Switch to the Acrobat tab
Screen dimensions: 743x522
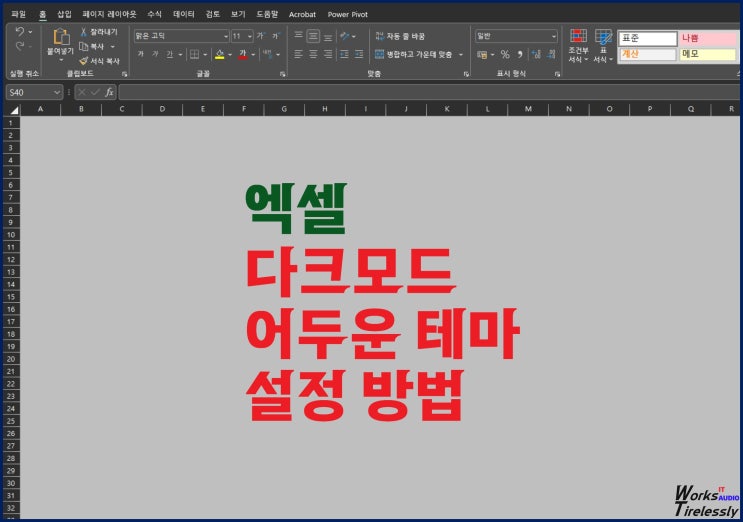(302, 14)
